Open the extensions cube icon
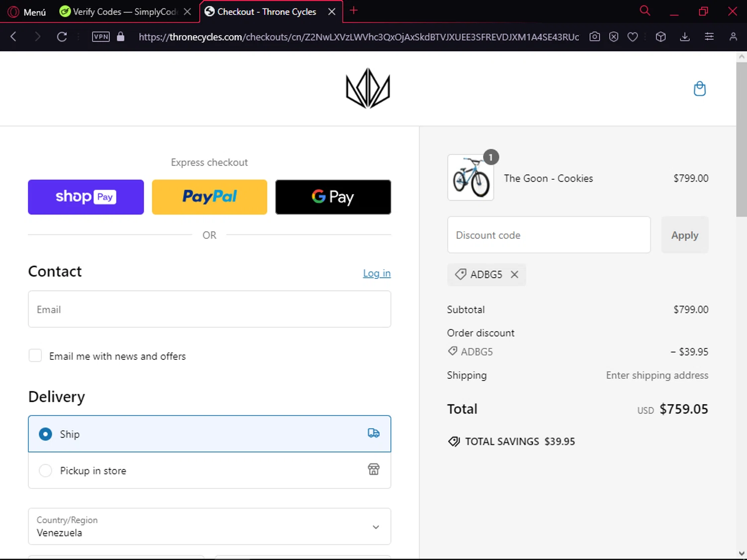This screenshot has height=560, width=747. (661, 36)
